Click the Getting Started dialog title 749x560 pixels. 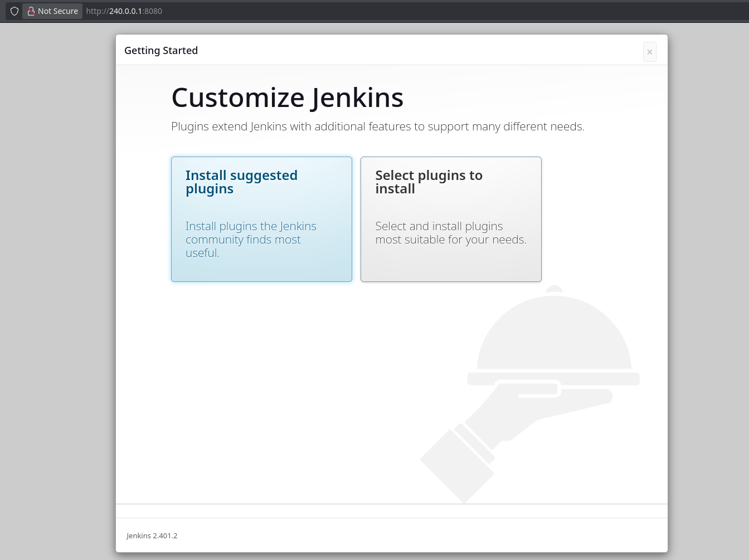click(161, 51)
